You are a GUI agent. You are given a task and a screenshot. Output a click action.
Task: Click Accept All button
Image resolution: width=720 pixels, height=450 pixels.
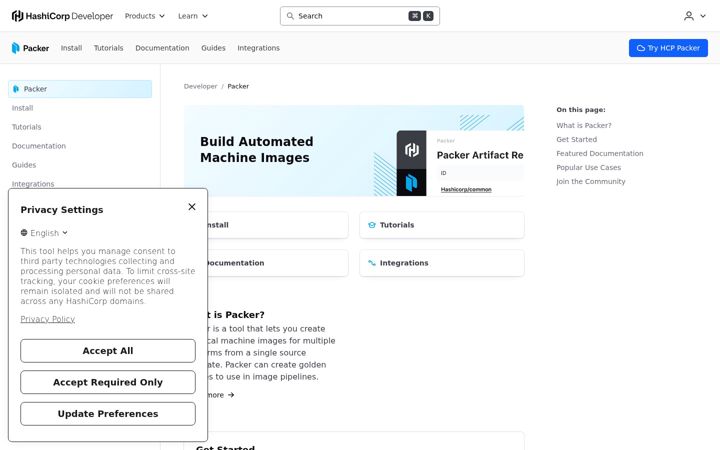click(x=108, y=351)
